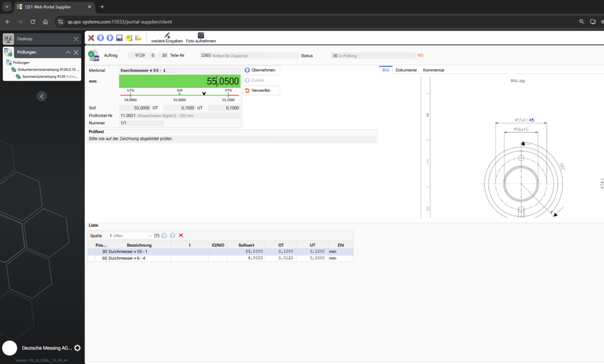Open the yellow folder toolbar icon

pyautogui.click(x=138, y=38)
